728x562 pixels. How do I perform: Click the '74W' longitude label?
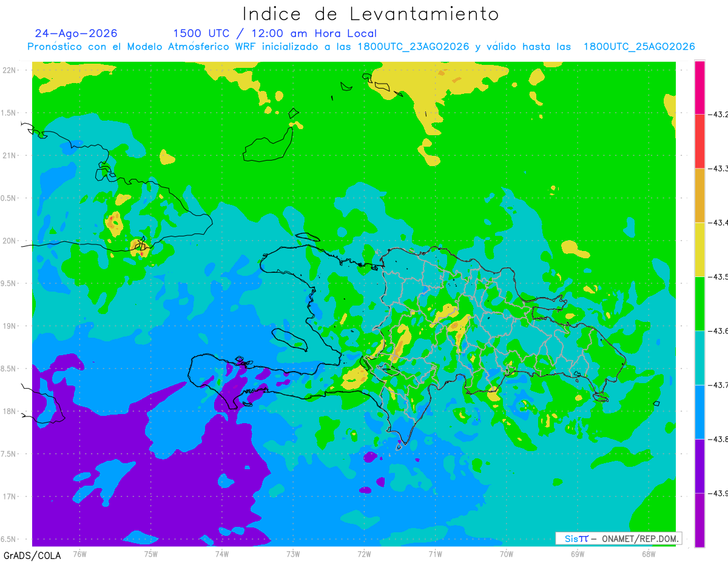[222, 554]
